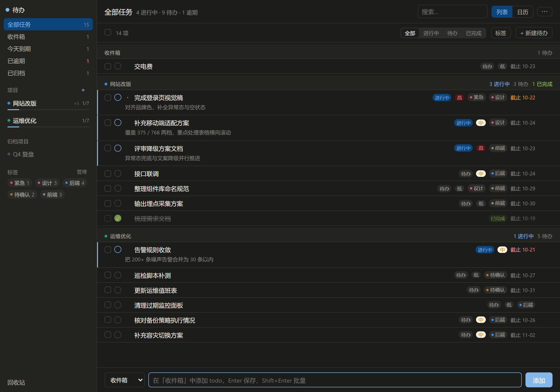Toggle the select-all checkbox beside 14 项

point(108,32)
